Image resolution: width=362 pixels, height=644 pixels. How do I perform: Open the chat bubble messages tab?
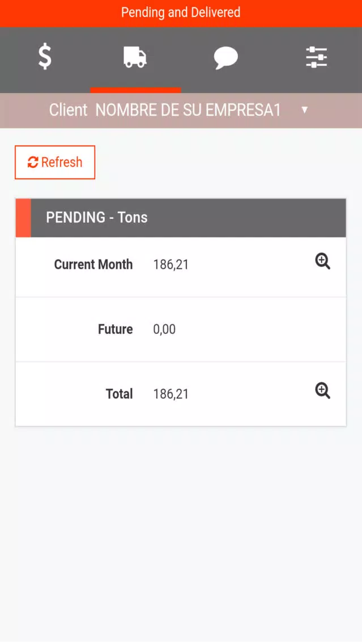click(x=225, y=57)
